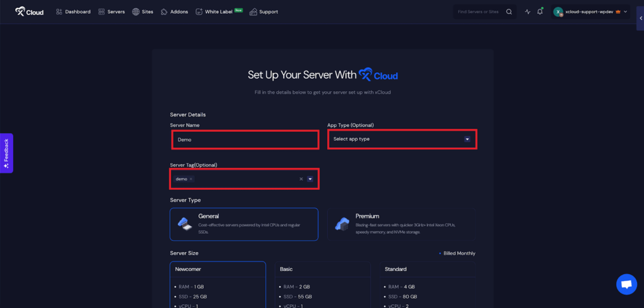Select the General server type
644x308 pixels.
pyautogui.click(x=244, y=224)
